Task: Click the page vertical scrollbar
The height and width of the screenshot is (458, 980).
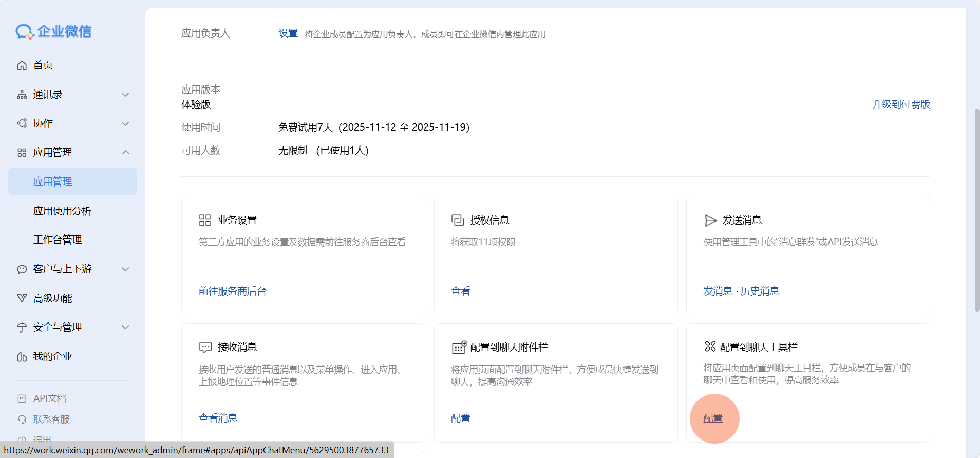Action: pyautogui.click(x=976, y=210)
